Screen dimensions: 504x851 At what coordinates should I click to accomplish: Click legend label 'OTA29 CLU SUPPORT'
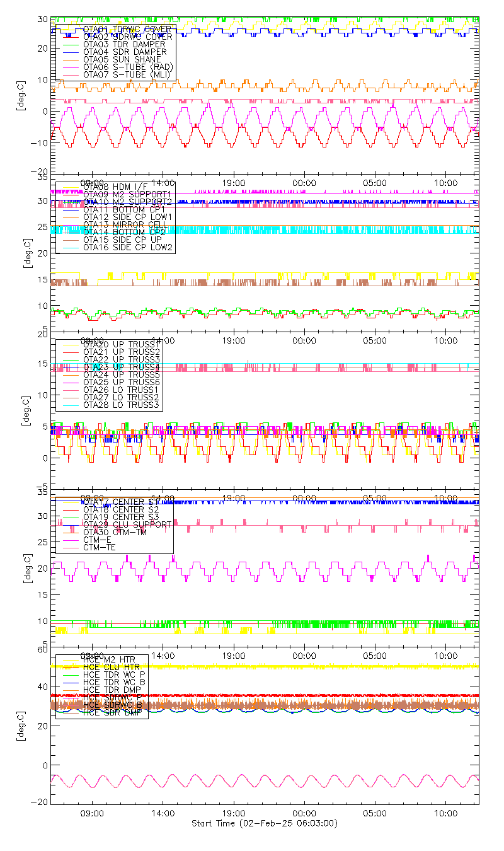pos(127,524)
